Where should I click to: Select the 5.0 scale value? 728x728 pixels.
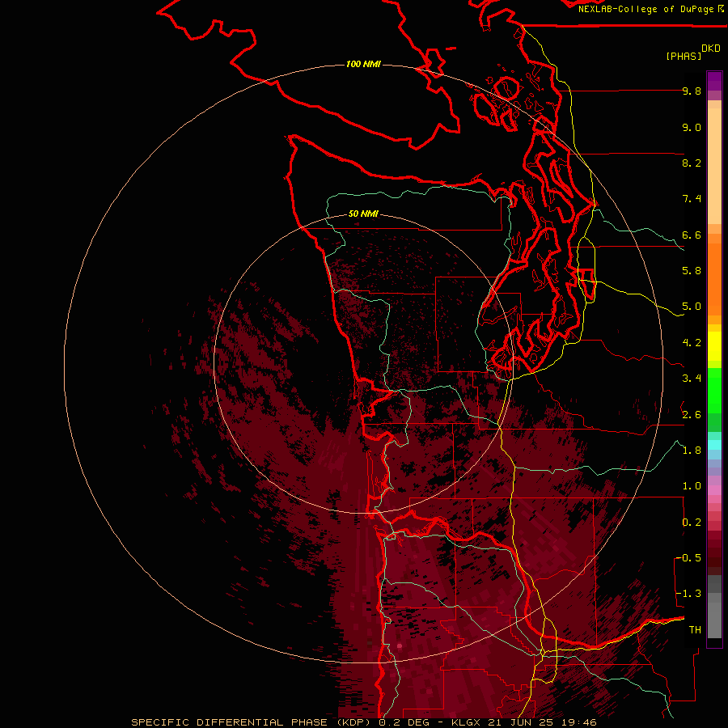(692, 307)
